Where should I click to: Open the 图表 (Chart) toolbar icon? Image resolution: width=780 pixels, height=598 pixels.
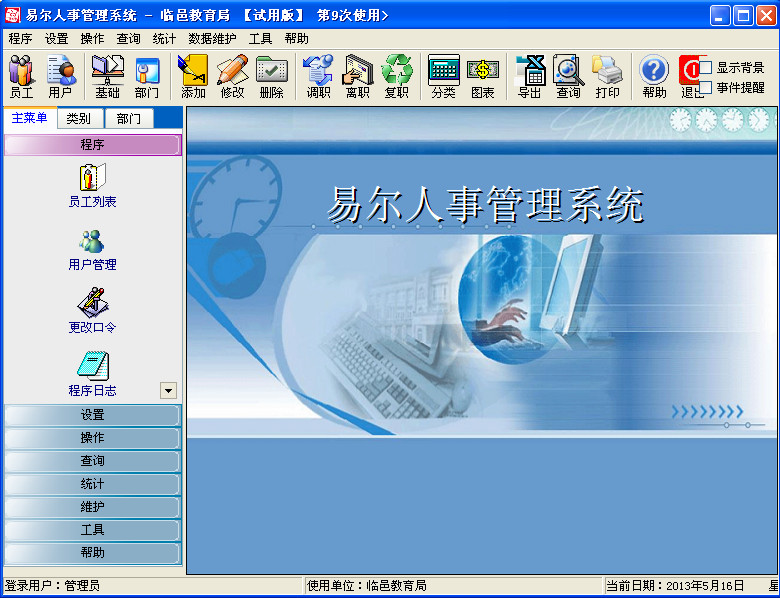[483, 77]
